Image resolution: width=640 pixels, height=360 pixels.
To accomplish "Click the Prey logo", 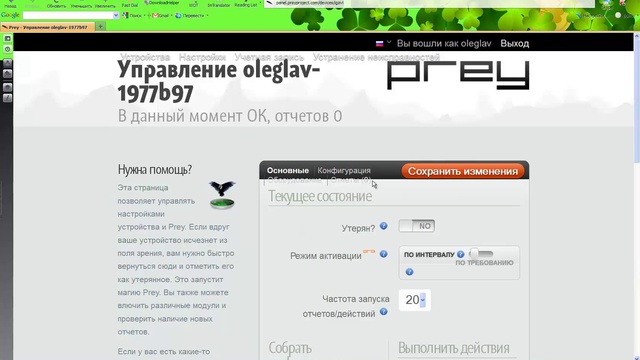I will pos(458,75).
